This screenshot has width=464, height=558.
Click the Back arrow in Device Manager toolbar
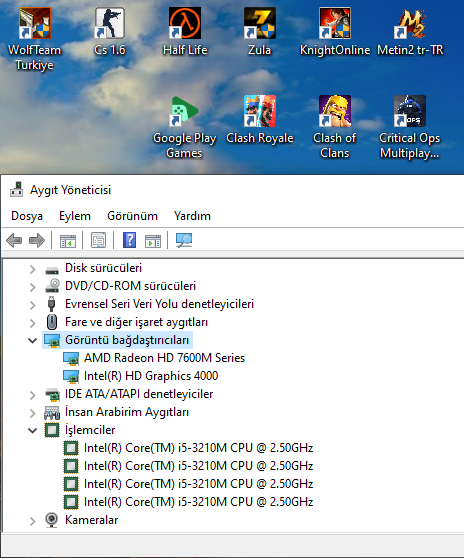tap(14, 241)
